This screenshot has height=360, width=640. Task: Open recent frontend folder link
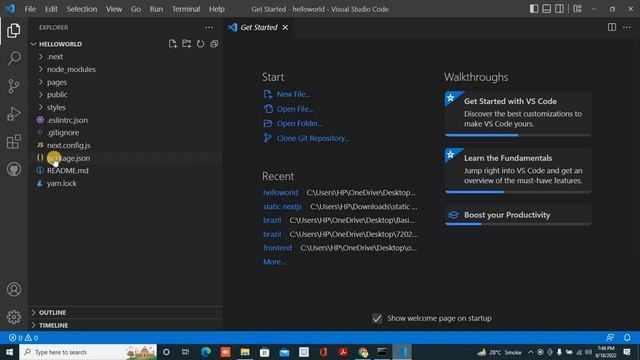point(278,248)
